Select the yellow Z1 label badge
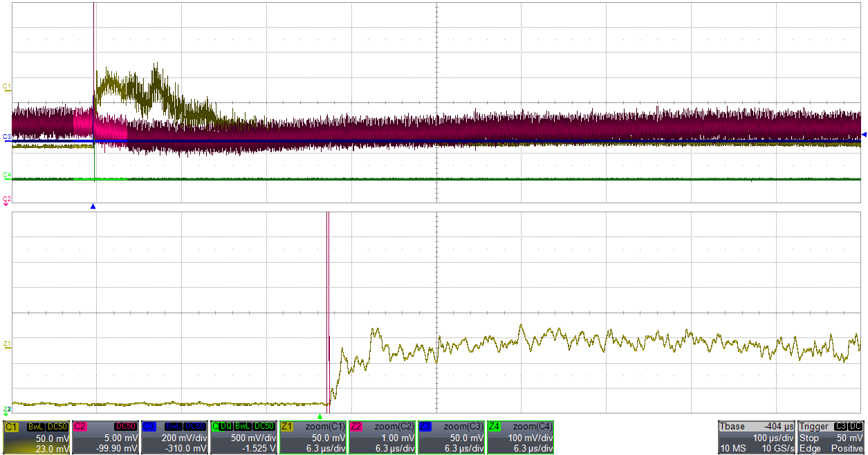This screenshot has width=868, height=455. point(288,427)
